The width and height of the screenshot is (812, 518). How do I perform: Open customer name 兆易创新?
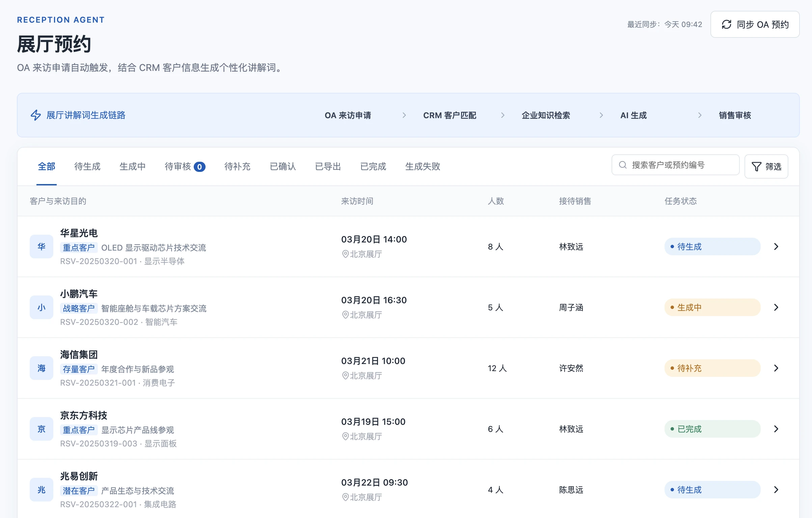(x=79, y=476)
